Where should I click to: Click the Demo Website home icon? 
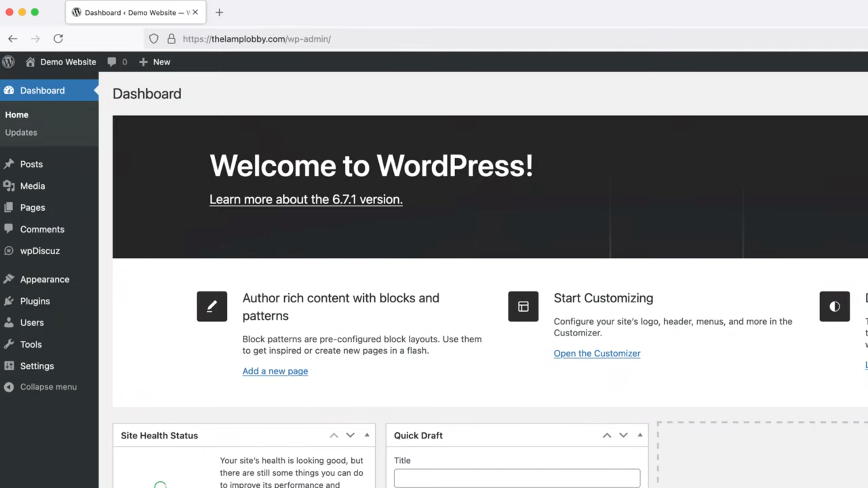tap(30, 62)
